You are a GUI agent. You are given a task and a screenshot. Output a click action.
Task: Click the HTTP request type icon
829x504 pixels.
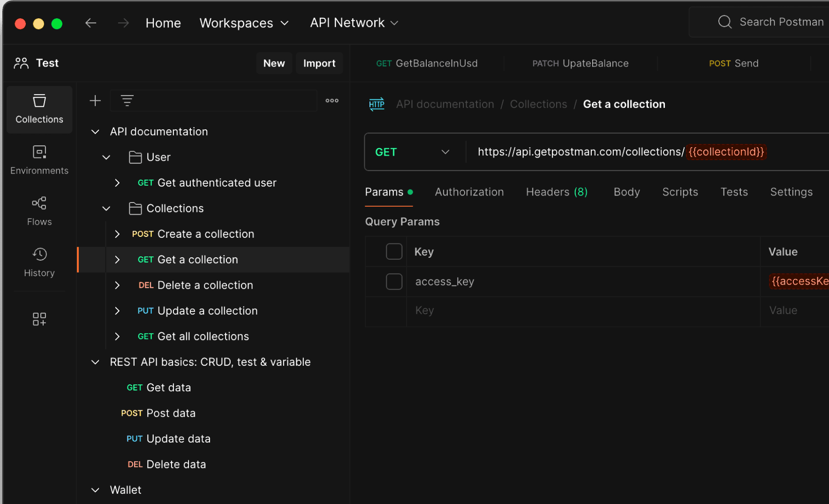click(x=377, y=104)
